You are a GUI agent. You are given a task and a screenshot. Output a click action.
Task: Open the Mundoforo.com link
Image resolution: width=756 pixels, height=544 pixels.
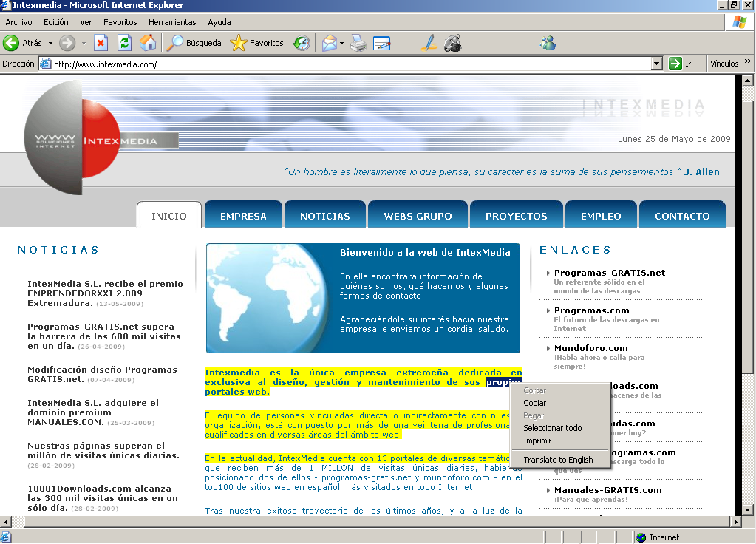[x=590, y=347]
